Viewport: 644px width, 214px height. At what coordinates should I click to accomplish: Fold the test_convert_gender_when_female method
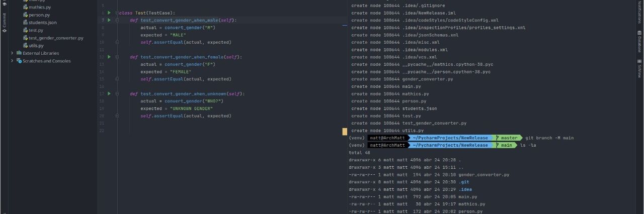point(117,57)
